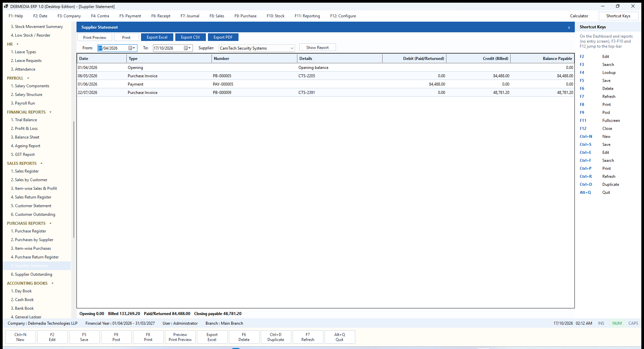The width and height of the screenshot is (644, 349).
Task: Export the statement as PDF
Action: click(223, 37)
